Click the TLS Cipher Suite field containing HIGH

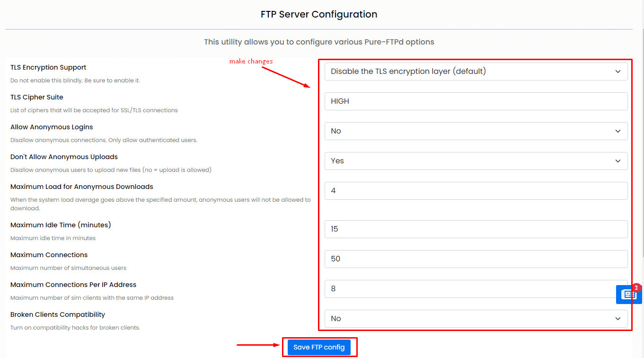pyautogui.click(x=476, y=101)
